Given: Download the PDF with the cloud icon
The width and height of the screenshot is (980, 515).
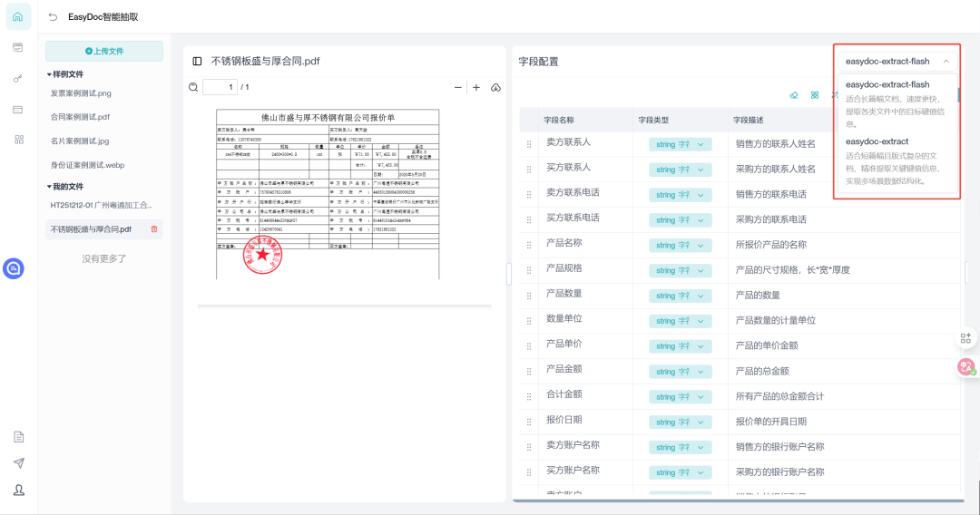Looking at the screenshot, I should [x=495, y=88].
